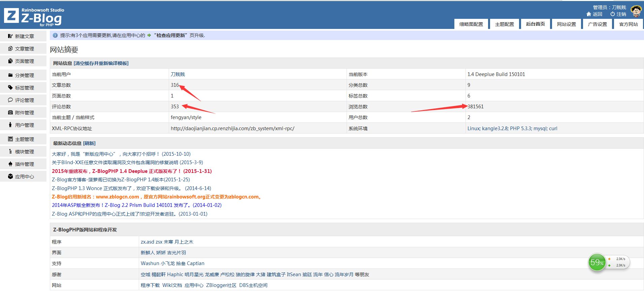Click the power icon beside 注销

[612, 14]
